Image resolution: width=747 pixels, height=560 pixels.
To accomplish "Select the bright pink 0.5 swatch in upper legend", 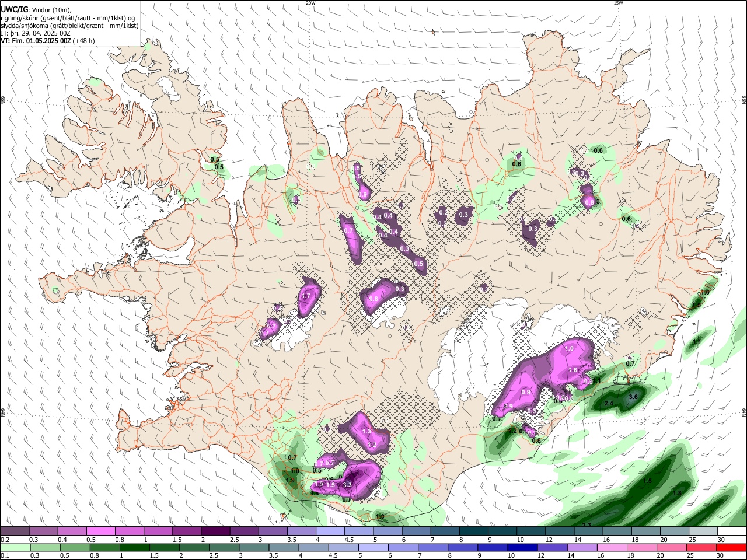I will 100,531.
